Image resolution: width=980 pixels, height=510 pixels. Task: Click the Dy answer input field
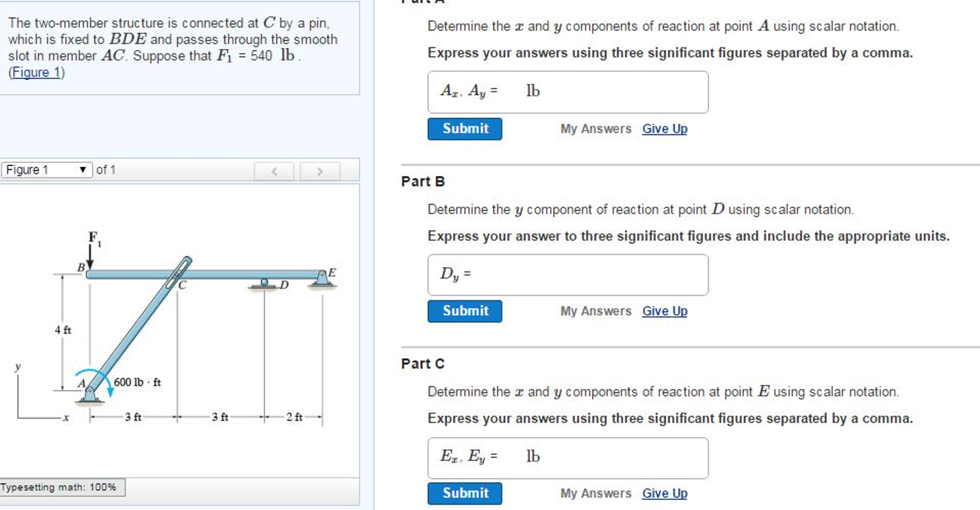pyautogui.click(x=565, y=274)
